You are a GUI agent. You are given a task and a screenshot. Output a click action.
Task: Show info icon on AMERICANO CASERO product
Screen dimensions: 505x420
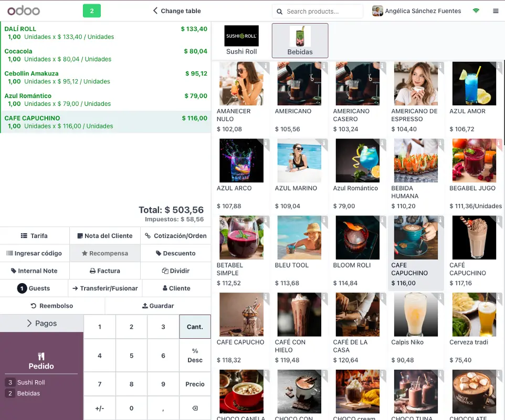click(x=382, y=66)
